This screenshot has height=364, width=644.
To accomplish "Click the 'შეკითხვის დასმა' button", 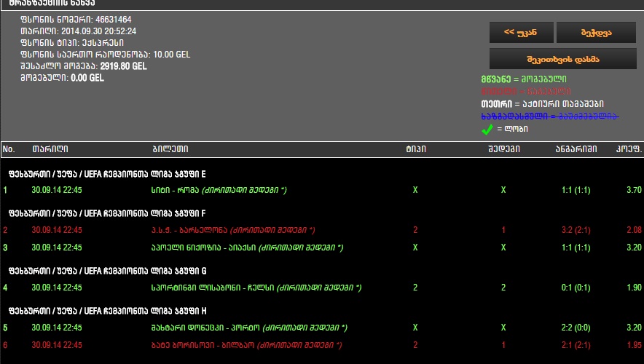I will [563, 59].
